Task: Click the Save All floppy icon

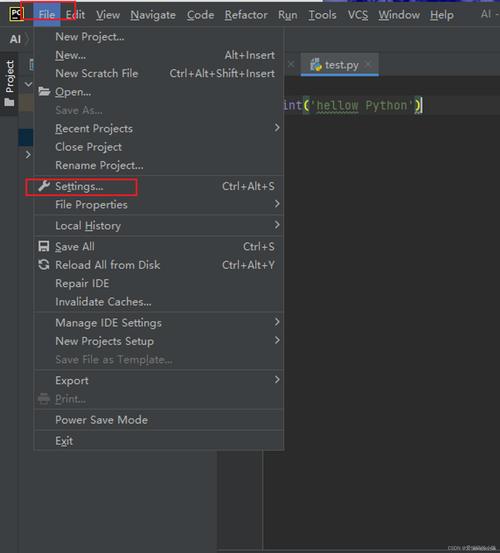Action: click(44, 246)
